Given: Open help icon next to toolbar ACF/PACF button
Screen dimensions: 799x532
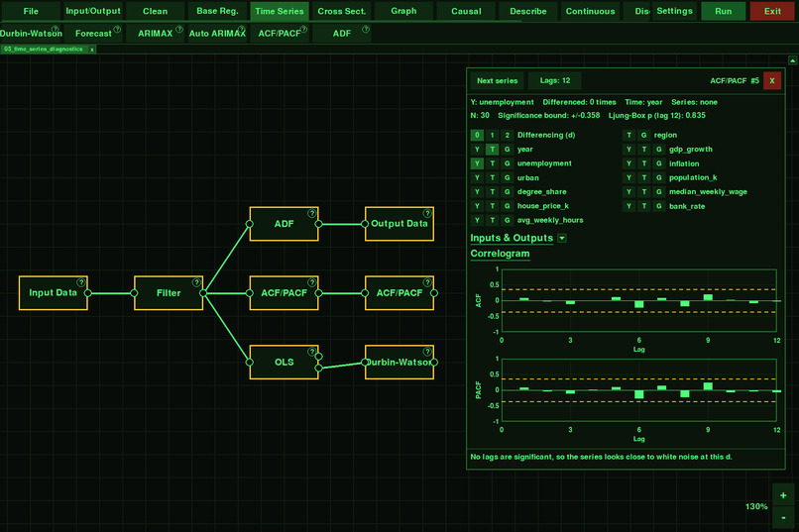Looking at the screenshot, I should coord(303,30).
